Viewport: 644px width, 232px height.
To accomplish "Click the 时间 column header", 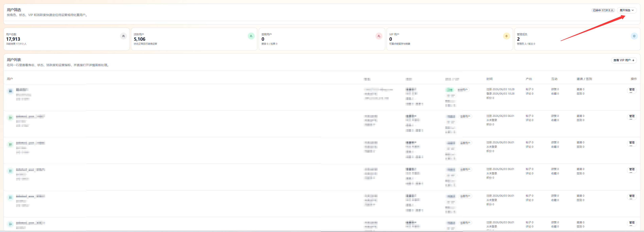I will 490,79.
